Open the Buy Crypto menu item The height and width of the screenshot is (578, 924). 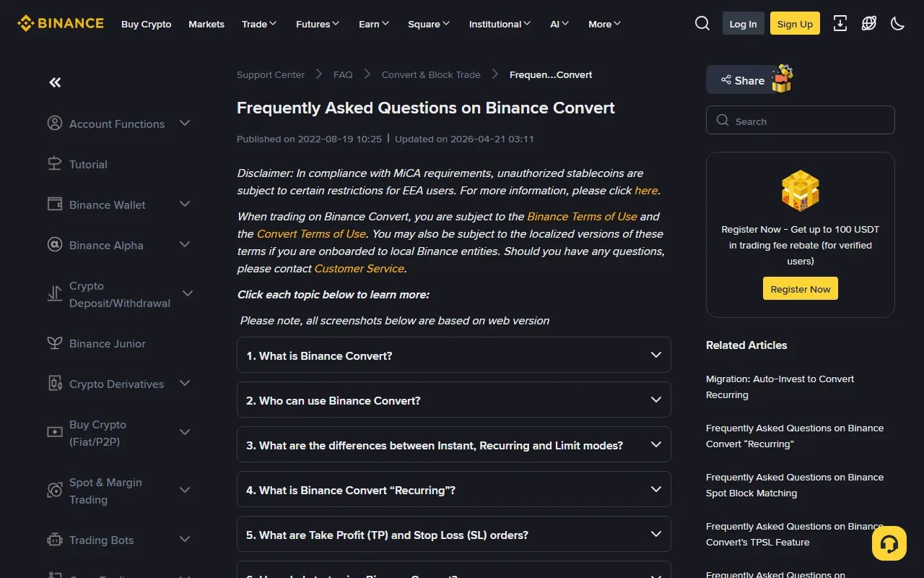point(147,24)
